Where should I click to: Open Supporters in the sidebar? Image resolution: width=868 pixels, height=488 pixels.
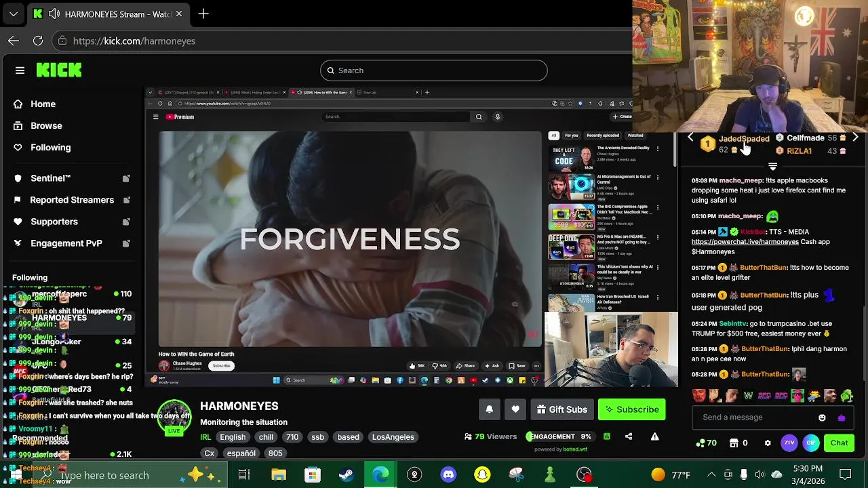(54, 222)
